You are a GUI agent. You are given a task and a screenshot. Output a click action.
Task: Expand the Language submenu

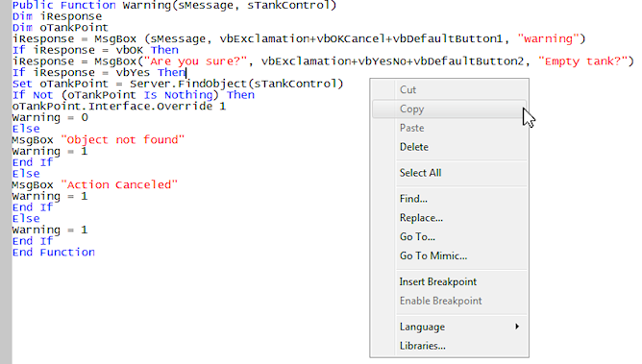pos(449,327)
